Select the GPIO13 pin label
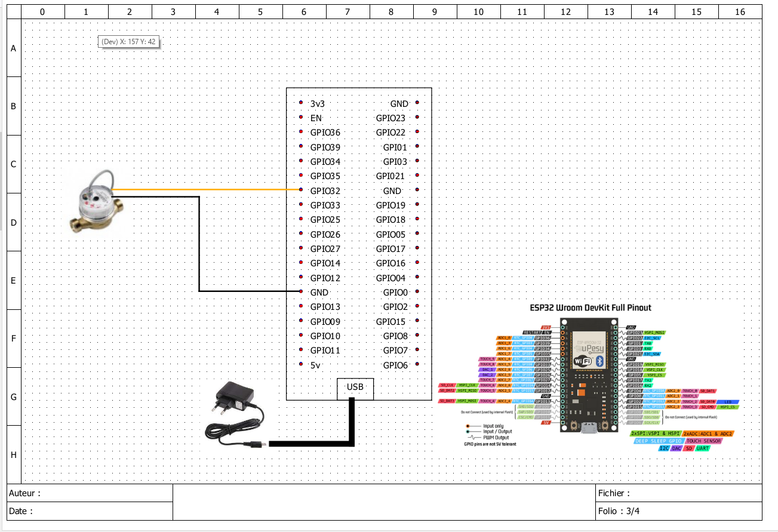This screenshot has width=778, height=532. pos(325,307)
